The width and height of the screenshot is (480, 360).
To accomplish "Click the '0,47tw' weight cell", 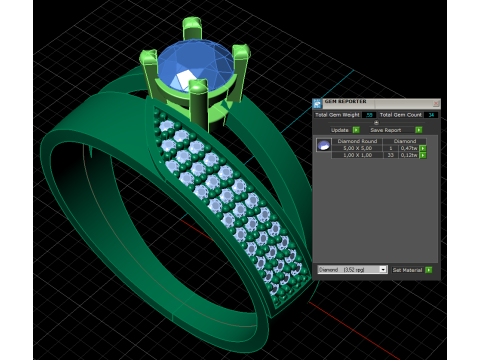I will pos(409,148).
